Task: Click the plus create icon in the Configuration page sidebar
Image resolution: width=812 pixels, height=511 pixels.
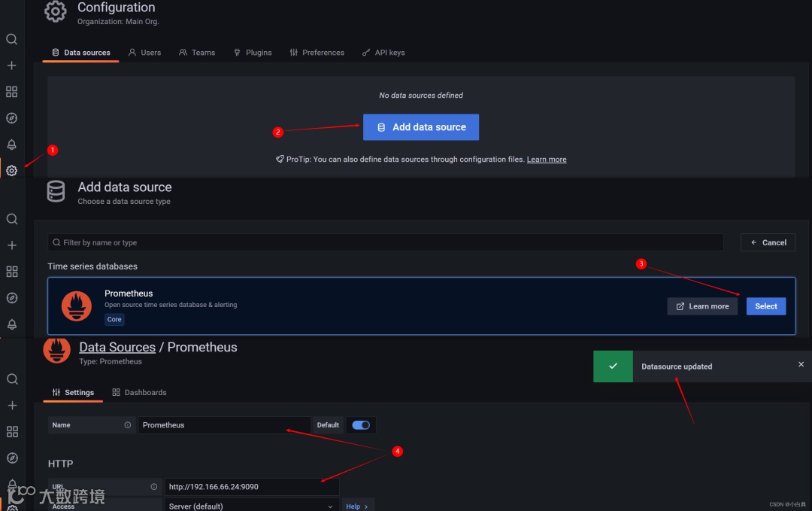Action: point(11,65)
